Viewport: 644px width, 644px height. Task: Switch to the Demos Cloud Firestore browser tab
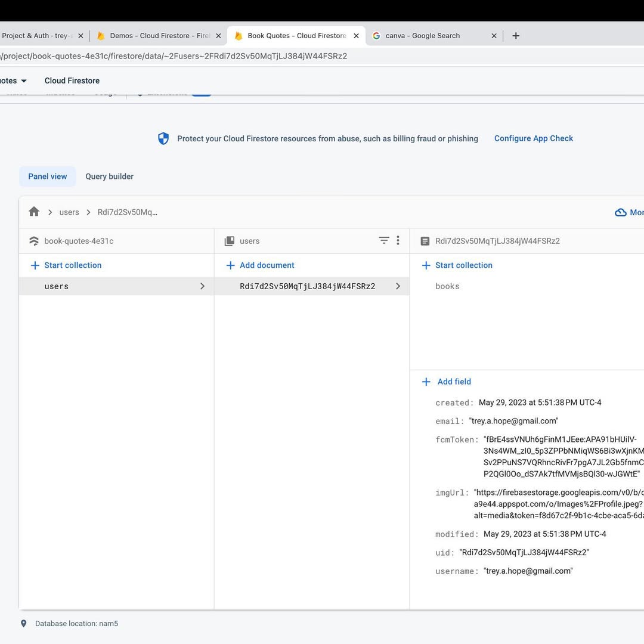coord(159,36)
